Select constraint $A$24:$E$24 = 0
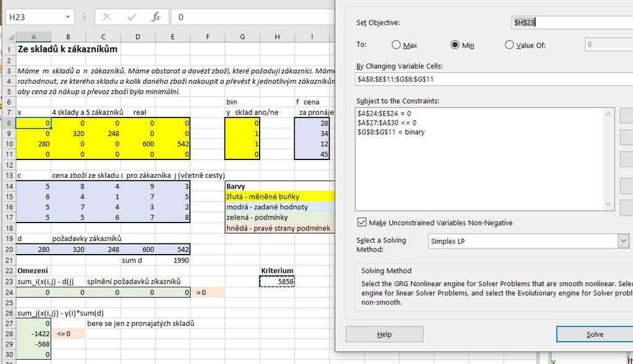The width and height of the screenshot is (633, 364). coord(384,113)
